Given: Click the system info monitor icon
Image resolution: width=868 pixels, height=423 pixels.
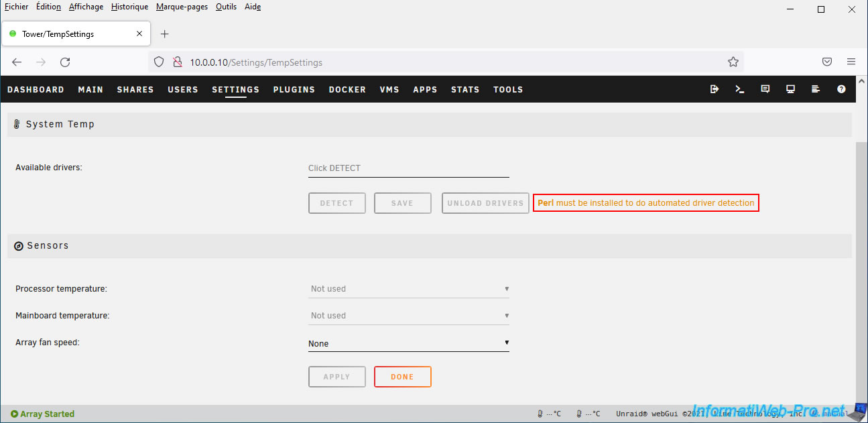Looking at the screenshot, I should (x=791, y=89).
